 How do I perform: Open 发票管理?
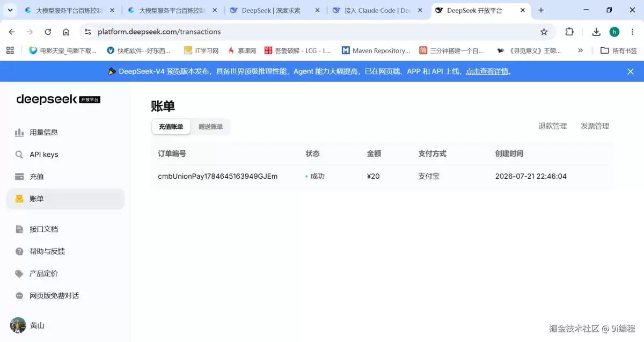click(x=595, y=126)
